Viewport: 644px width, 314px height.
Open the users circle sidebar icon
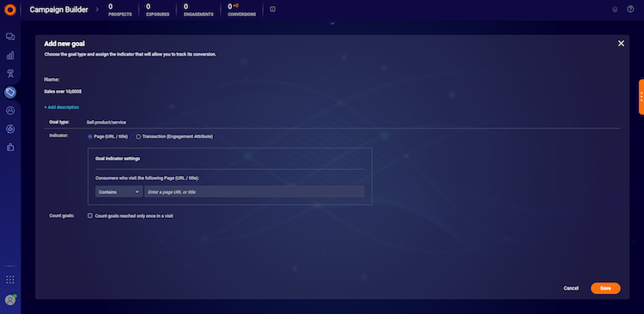(10, 111)
